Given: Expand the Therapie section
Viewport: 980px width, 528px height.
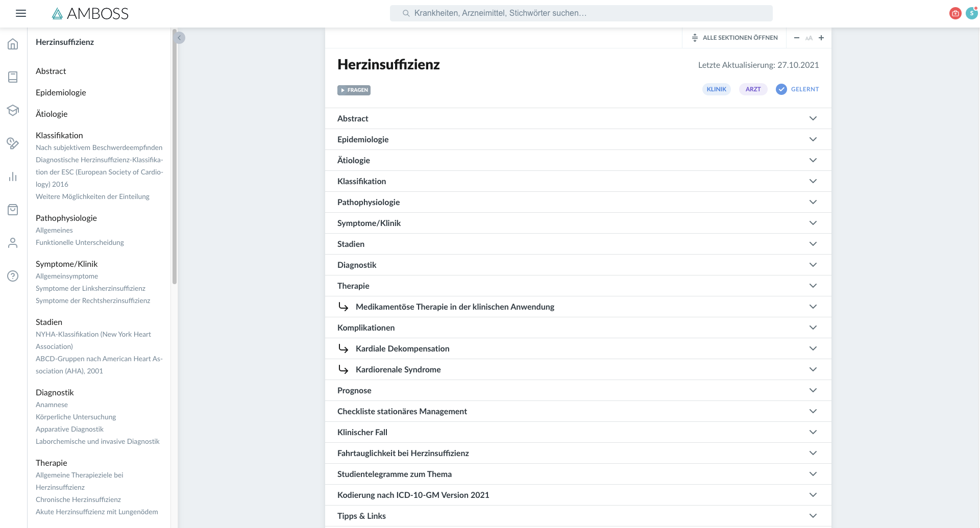Looking at the screenshot, I should tap(578, 286).
